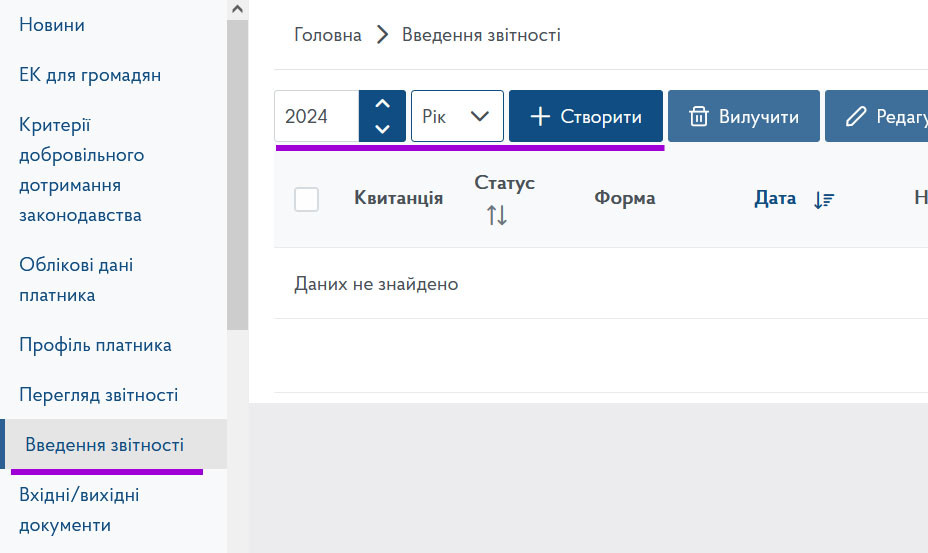The width and height of the screenshot is (928, 553).
Task: Open Профіль платника in sidebar
Action: tap(95, 345)
